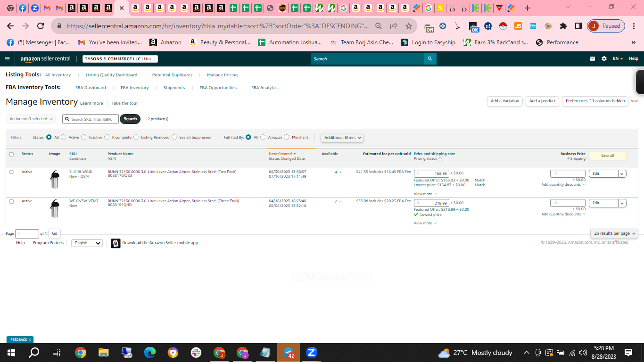Open the Messenger bookmark
This screenshot has height=362, width=644.
(x=38, y=42)
